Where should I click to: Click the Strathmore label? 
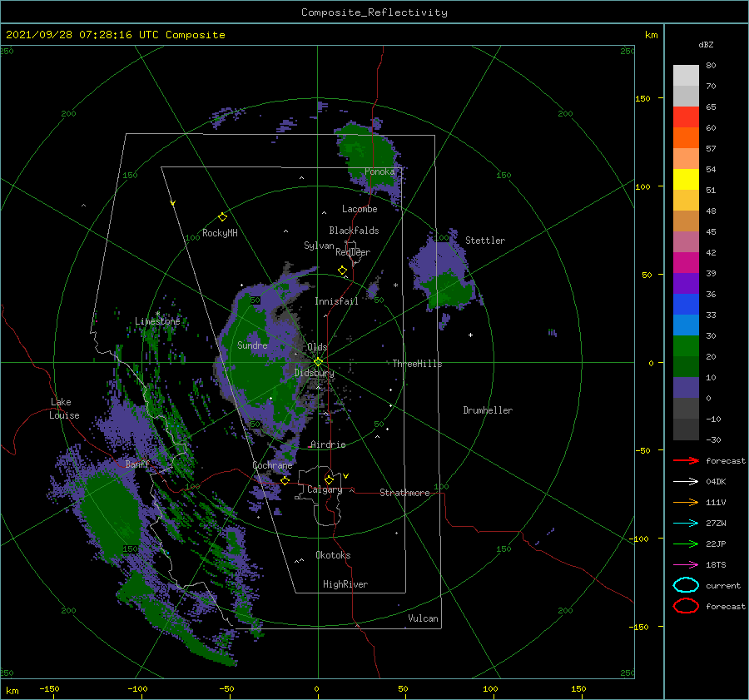point(404,493)
